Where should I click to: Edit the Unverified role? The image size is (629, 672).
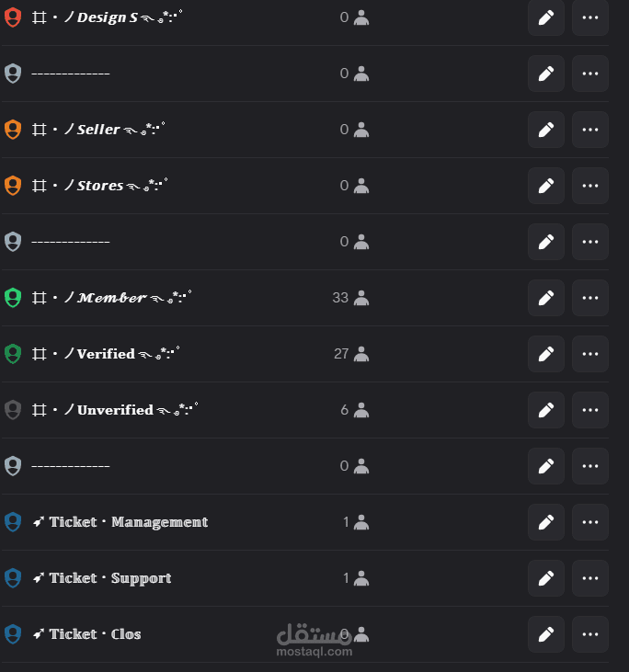tap(546, 410)
